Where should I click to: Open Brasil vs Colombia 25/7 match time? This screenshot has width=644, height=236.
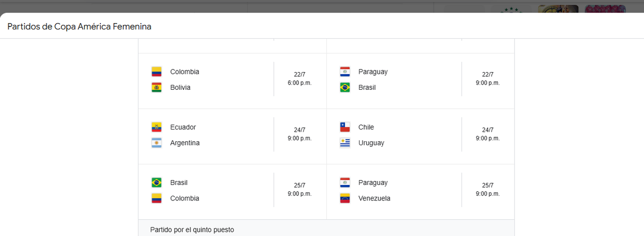[299, 190]
